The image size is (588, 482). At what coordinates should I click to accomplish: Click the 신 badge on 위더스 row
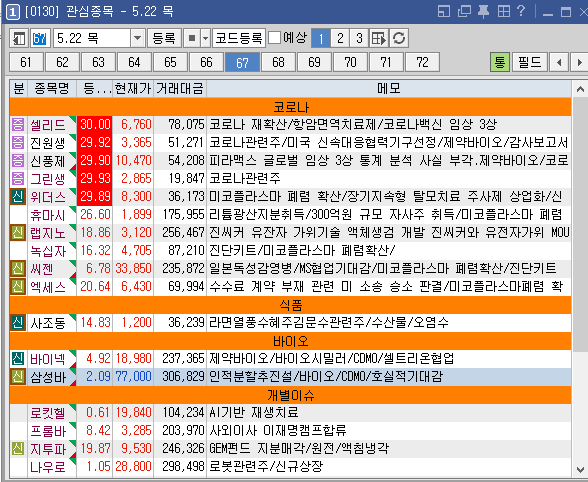tap(18, 196)
